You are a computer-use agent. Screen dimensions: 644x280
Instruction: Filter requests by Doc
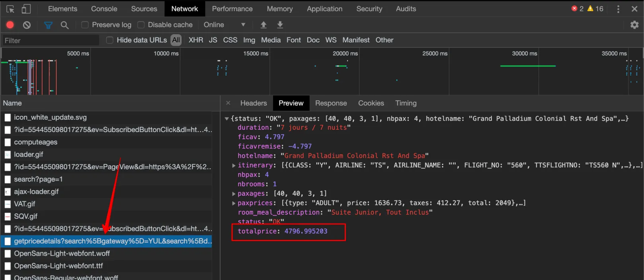pos(313,40)
